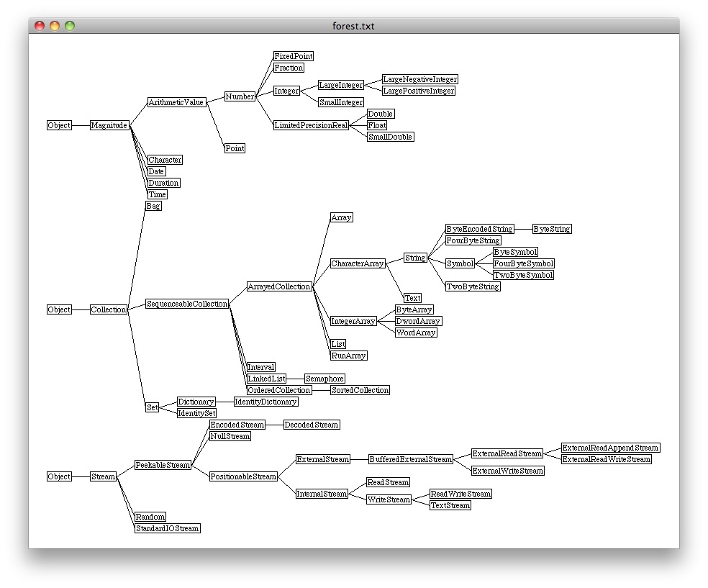Screen dimensions: 708x588
Task: Click the List node
Action: pos(338,344)
